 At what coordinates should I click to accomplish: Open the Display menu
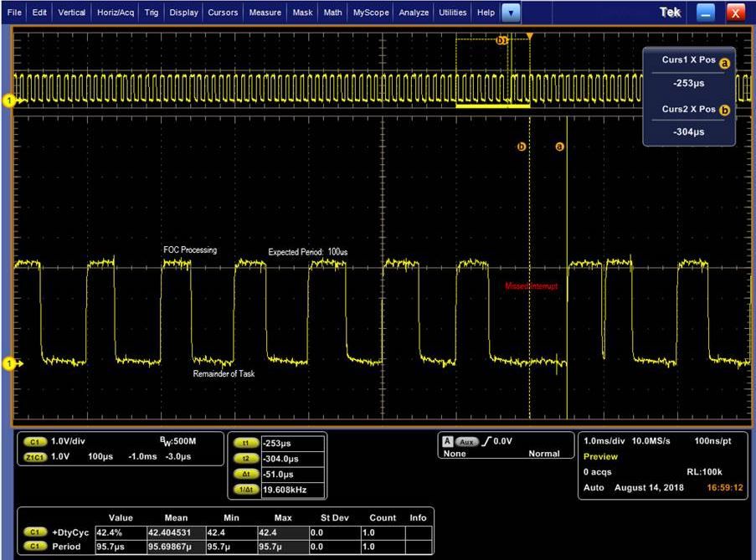(x=183, y=13)
